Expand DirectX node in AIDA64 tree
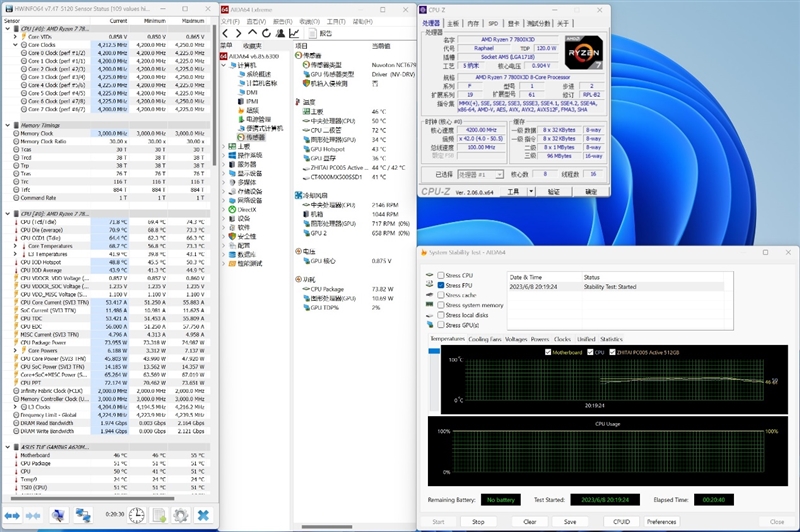The width and height of the screenshot is (800, 532). [x=223, y=210]
